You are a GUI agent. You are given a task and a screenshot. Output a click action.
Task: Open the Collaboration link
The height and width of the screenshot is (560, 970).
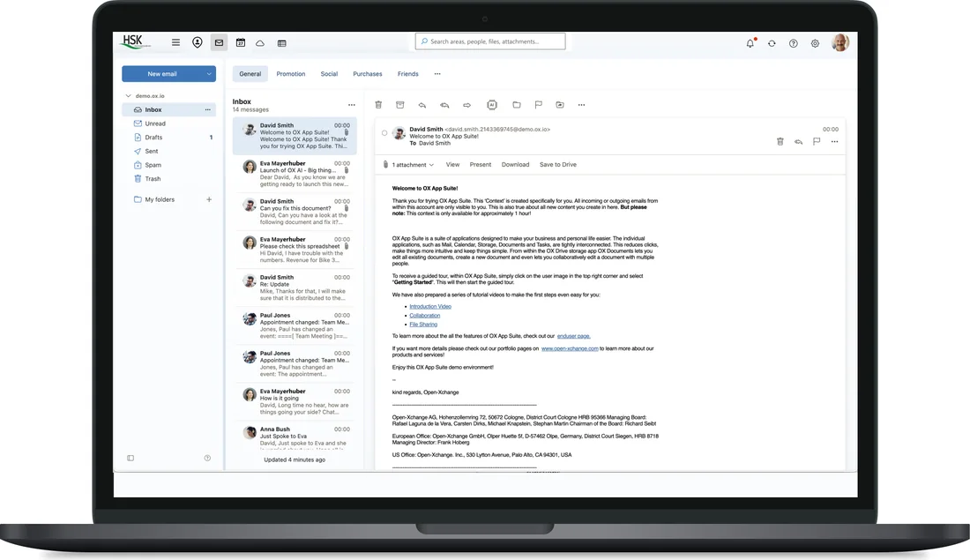pyautogui.click(x=424, y=316)
